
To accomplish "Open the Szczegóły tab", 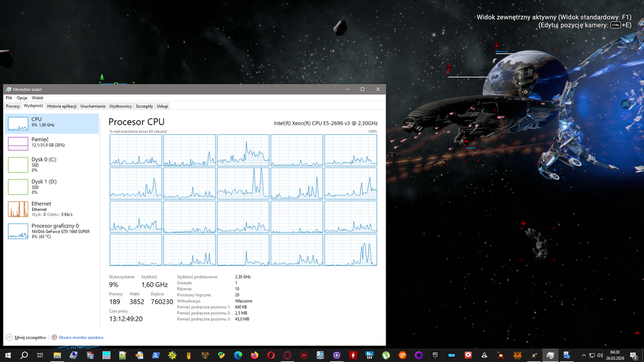I will click(144, 106).
